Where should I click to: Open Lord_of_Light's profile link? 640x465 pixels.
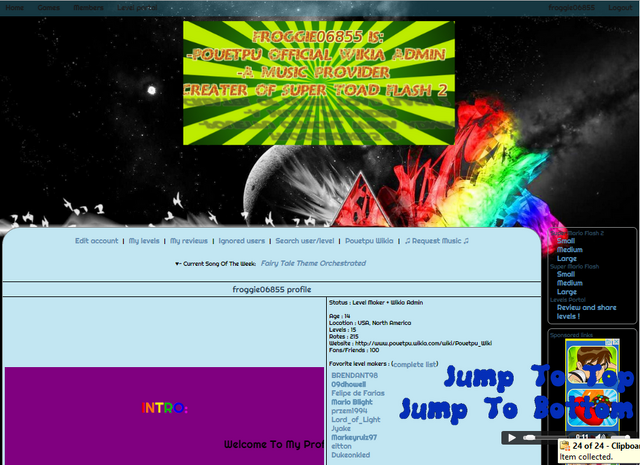tap(356, 420)
